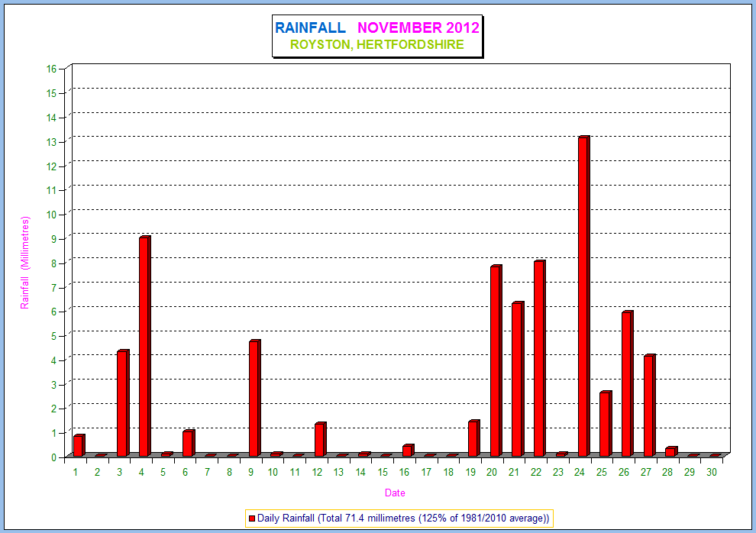Viewport: 756px width, 533px height.
Task: Select the rainfall bar for date 25
Action: coord(606,424)
